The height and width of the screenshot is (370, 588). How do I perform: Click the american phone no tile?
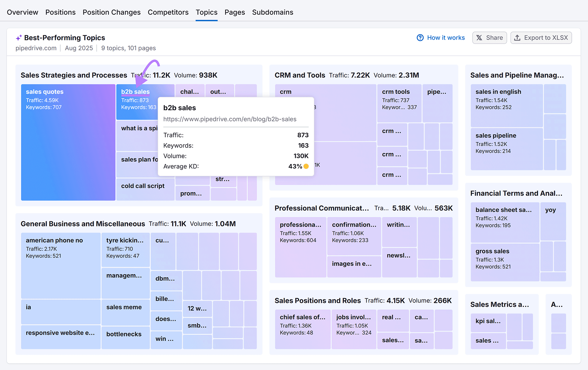(x=60, y=264)
